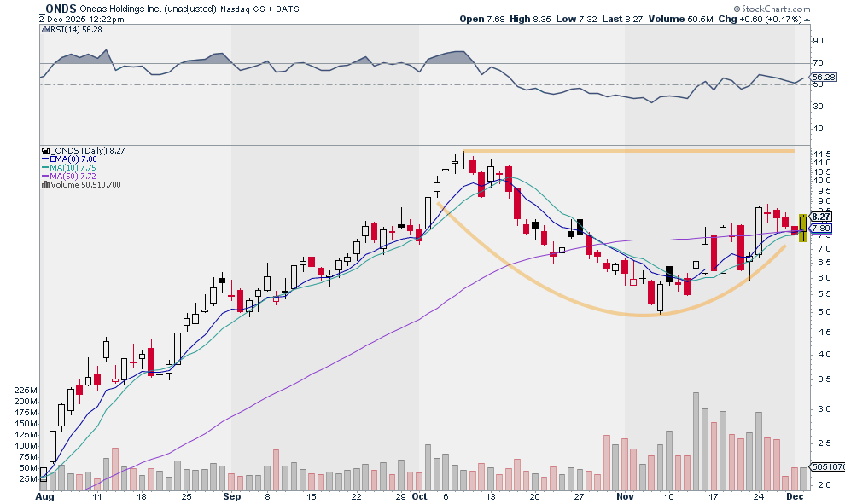Viewport: 845px width, 504px height.
Task: Click the Dec month label on date axis
Action: [x=795, y=496]
